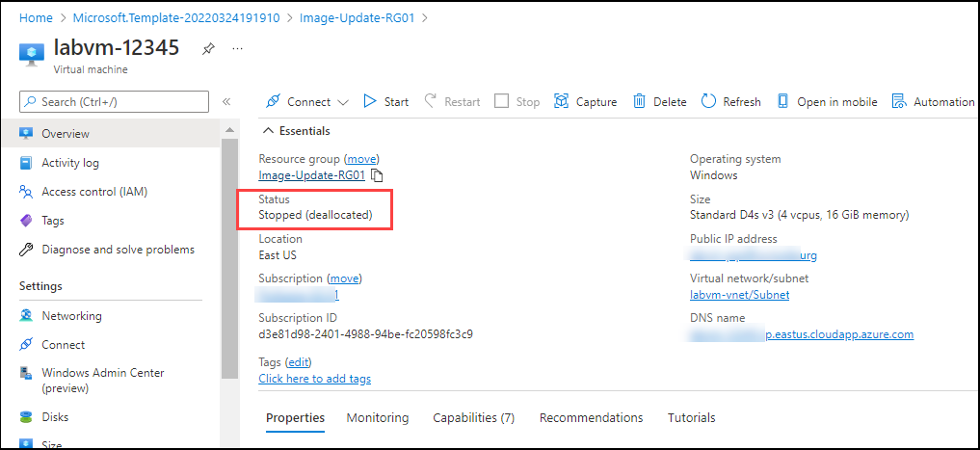
Task: Copy resource group name with copy icon
Action: tap(376, 175)
